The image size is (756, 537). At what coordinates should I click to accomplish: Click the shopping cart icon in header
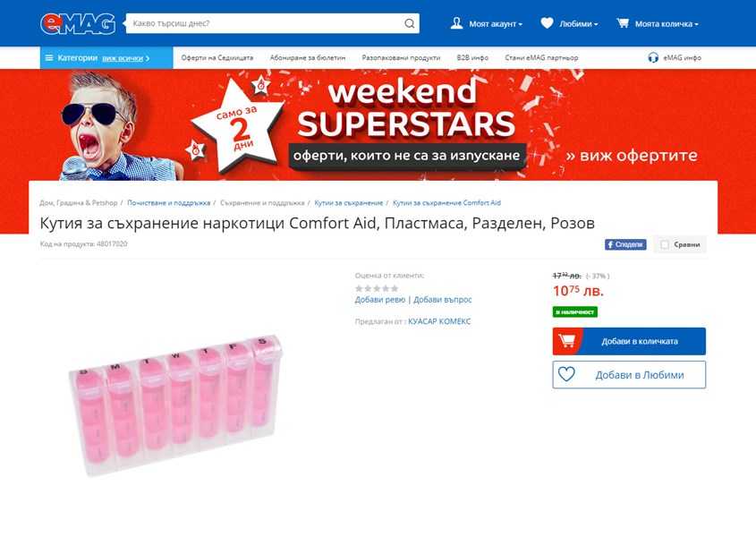[x=623, y=23]
